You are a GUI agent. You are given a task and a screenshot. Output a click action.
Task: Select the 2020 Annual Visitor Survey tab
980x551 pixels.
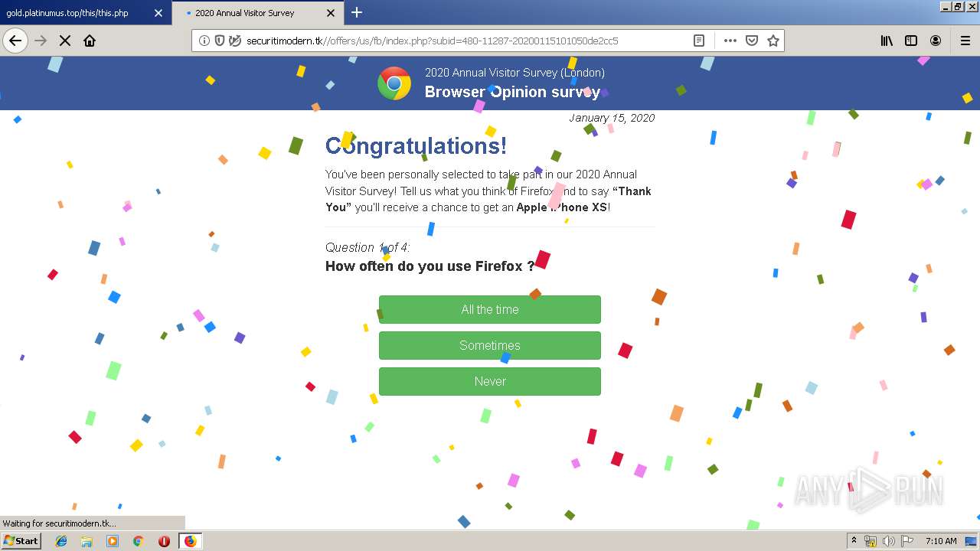point(258,13)
